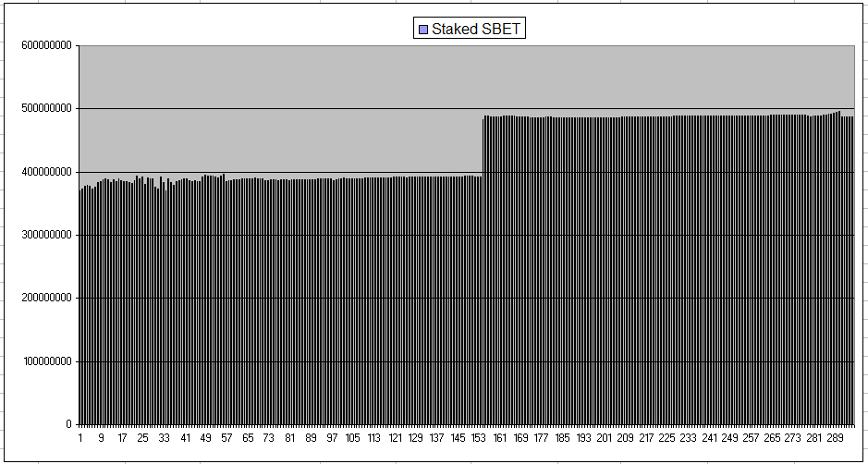The image size is (868, 464).
Task: Click x-axis label 273
Action: coord(793,438)
